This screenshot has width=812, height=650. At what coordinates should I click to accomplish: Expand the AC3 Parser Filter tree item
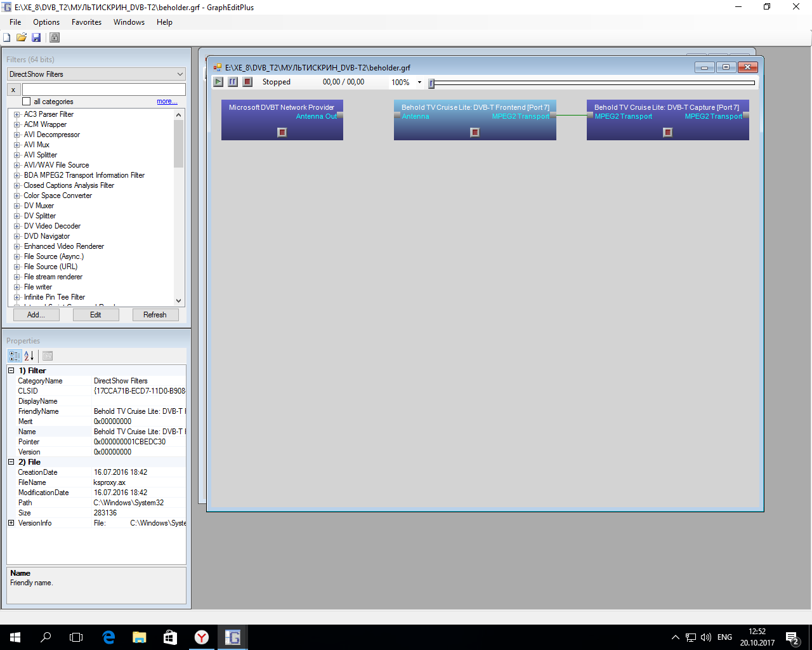(17, 115)
